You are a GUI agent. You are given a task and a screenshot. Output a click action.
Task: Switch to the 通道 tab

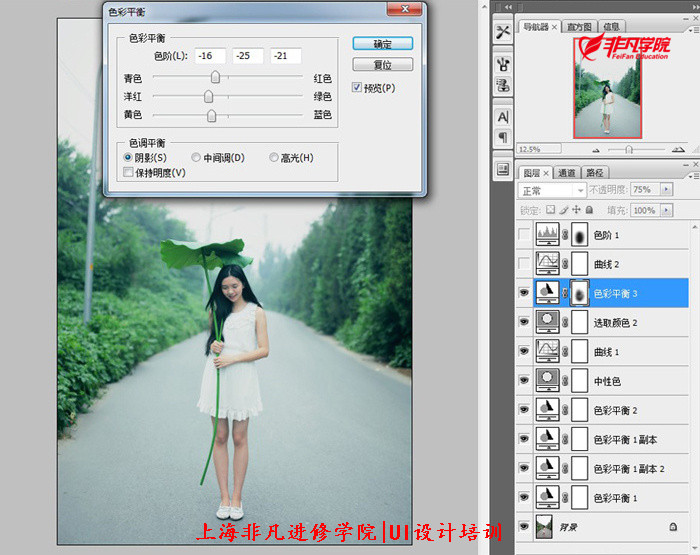(x=567, y=173)
